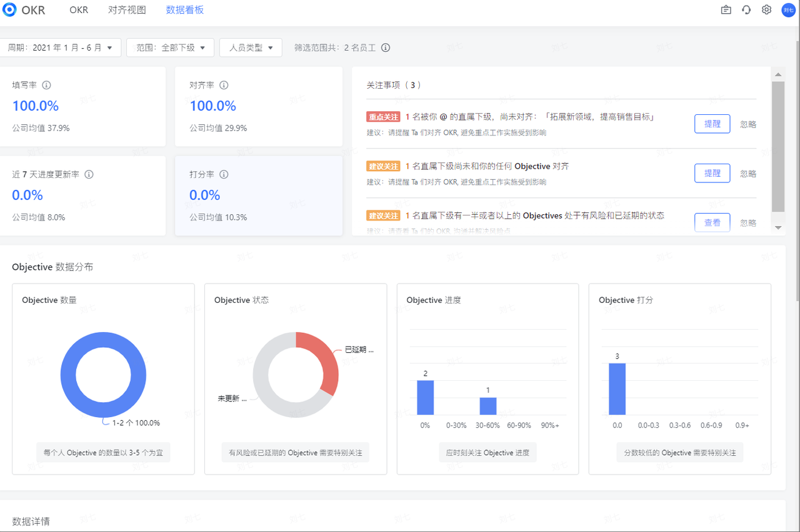Image resolution: width=800 pixels, height=532 pixels.
Task: Click the 0% progress bar
Action: (426, 397)
